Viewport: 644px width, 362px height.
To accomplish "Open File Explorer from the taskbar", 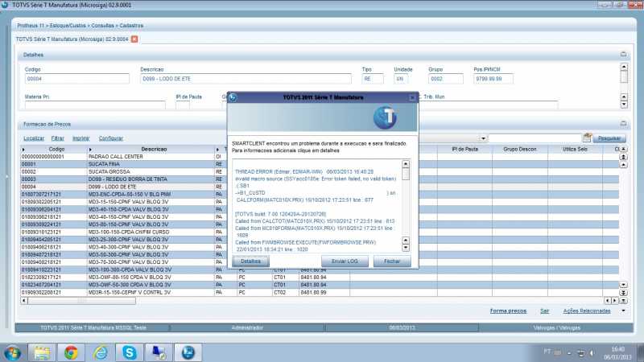I will point(42,352).
